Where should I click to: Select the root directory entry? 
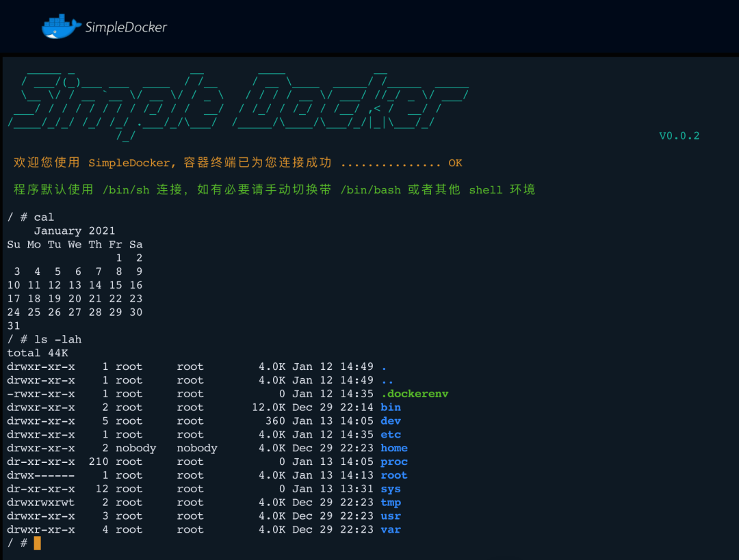tap(393, 475)
